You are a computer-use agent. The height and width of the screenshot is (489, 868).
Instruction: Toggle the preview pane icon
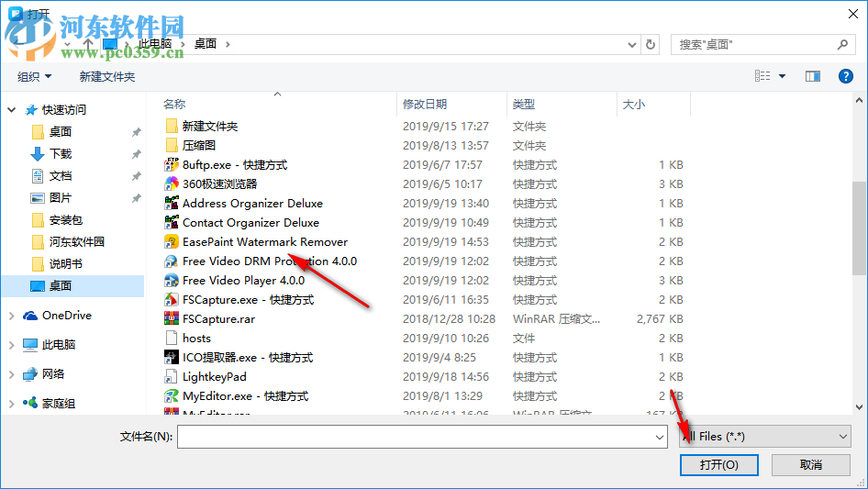tap(813, 76)
